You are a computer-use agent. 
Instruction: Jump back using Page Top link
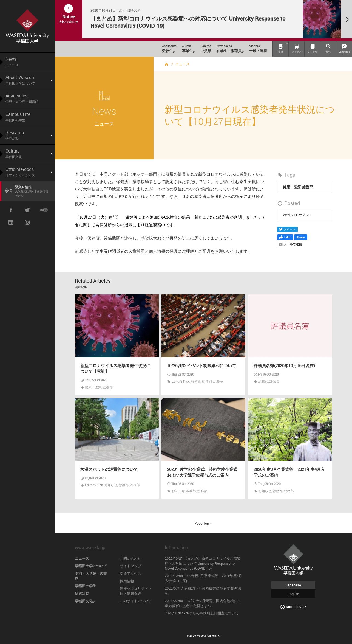[x=203, y=523]
